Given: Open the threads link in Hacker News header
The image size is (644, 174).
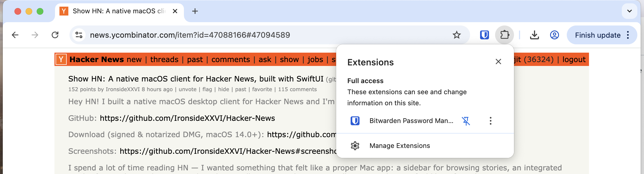Looking at the screenshot, I should click(x=164, y=60).
